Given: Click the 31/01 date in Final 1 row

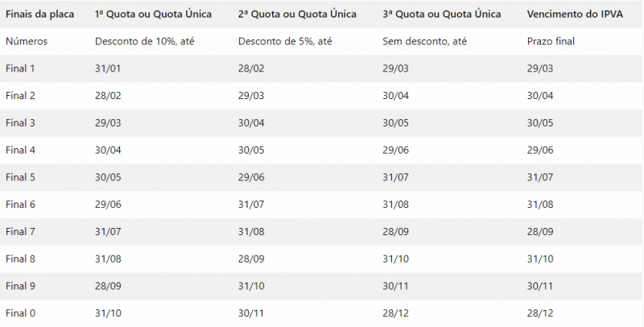Looking at the screenshot, I should click(108, 68).
